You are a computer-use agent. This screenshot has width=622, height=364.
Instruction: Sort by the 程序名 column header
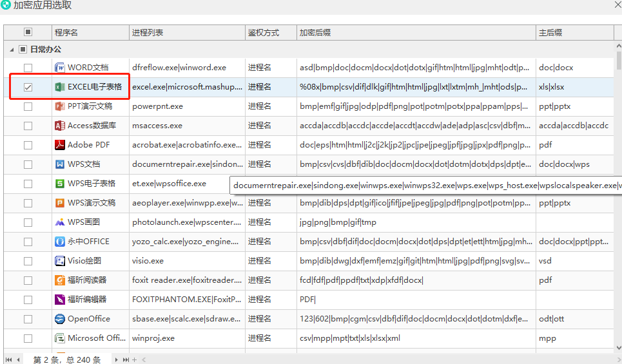click(90, 32)
